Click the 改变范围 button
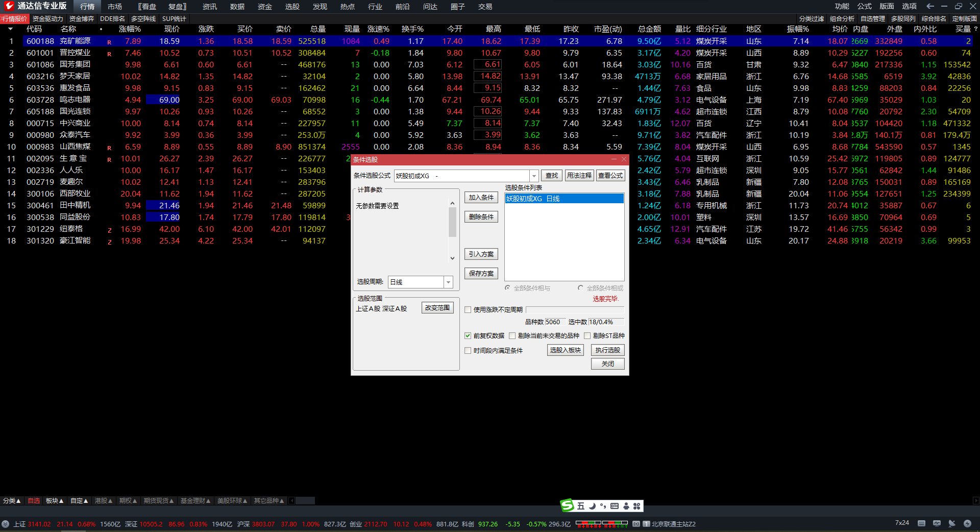The width and height of the screenshot is (980, 532). click(437, 308)
